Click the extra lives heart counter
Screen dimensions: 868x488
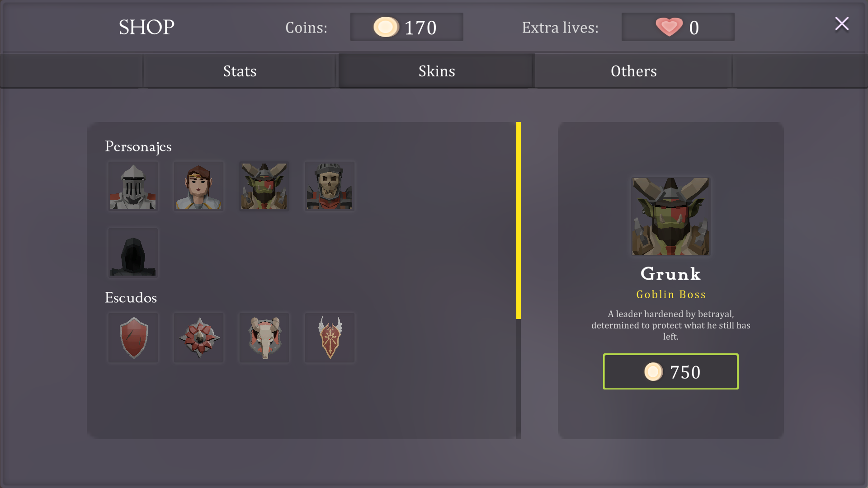pos(678,27)
